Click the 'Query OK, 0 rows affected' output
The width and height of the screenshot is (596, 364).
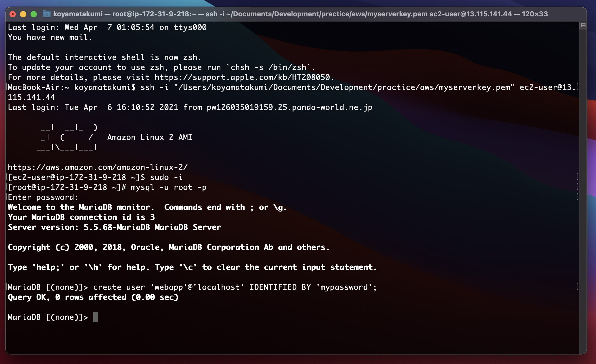(x=93, y=297)
